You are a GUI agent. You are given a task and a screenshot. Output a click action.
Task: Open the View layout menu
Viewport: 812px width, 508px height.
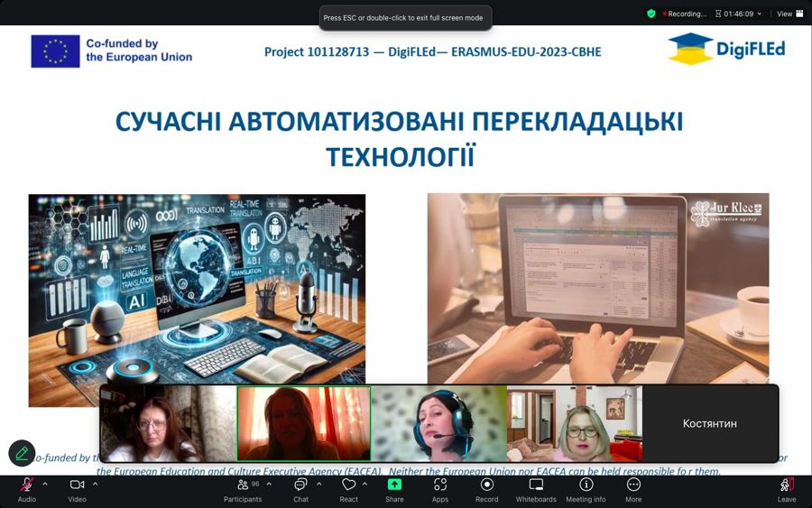789,14
